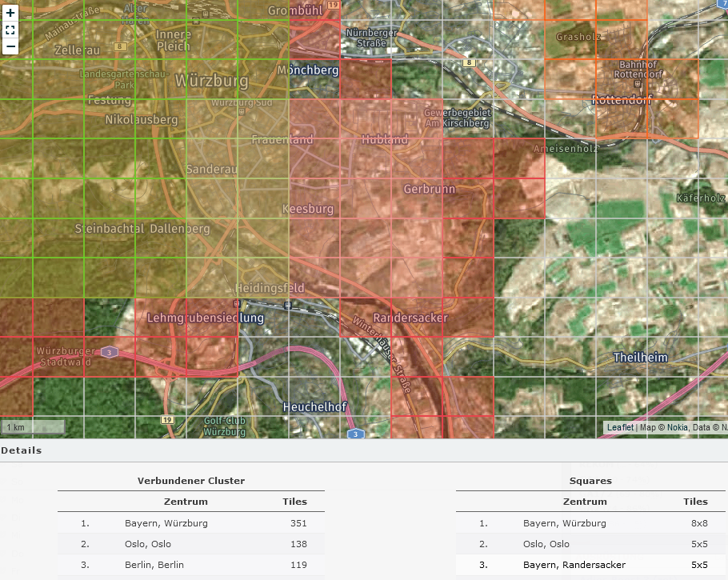Select Oslo, Oslo row in Squares table

pos(546,544)
